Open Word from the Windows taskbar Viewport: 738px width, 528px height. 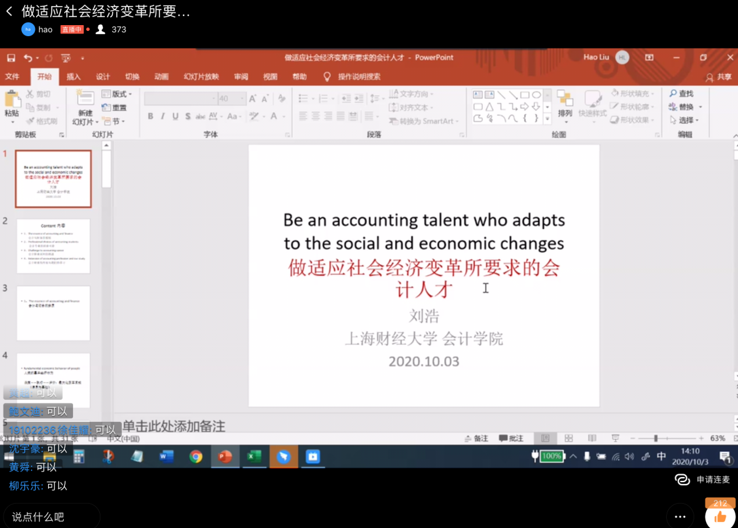(x=166, y=457)
